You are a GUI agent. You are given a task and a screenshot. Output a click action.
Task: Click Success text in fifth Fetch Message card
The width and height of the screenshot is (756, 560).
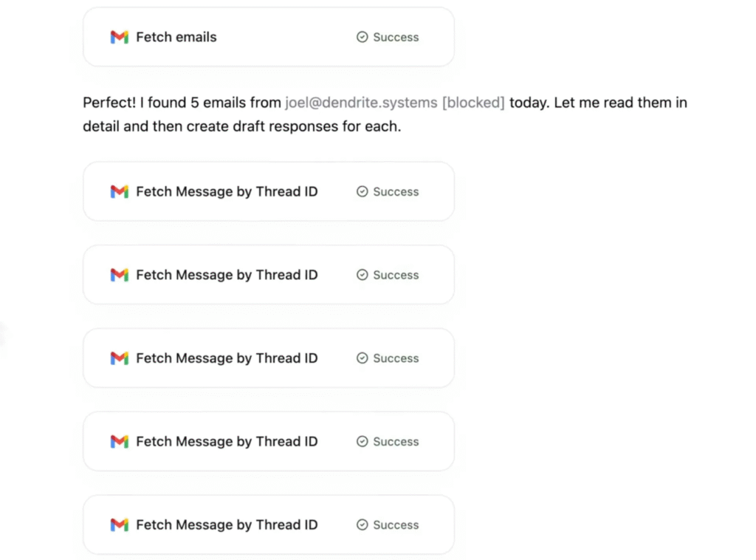click(396, 525)
